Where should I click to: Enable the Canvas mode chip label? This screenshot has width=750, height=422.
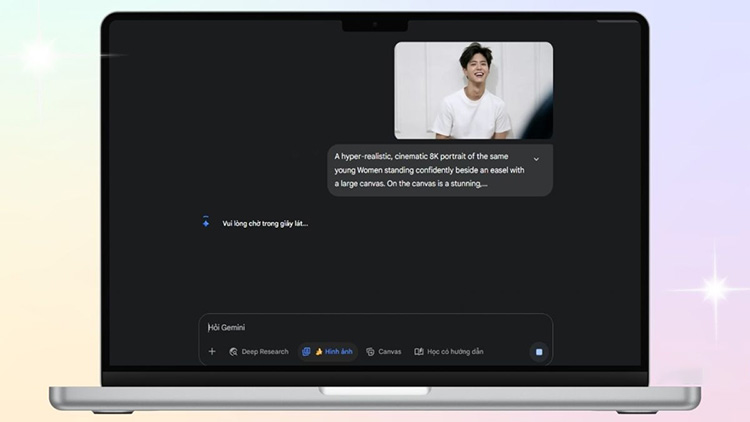coord(389,352)
